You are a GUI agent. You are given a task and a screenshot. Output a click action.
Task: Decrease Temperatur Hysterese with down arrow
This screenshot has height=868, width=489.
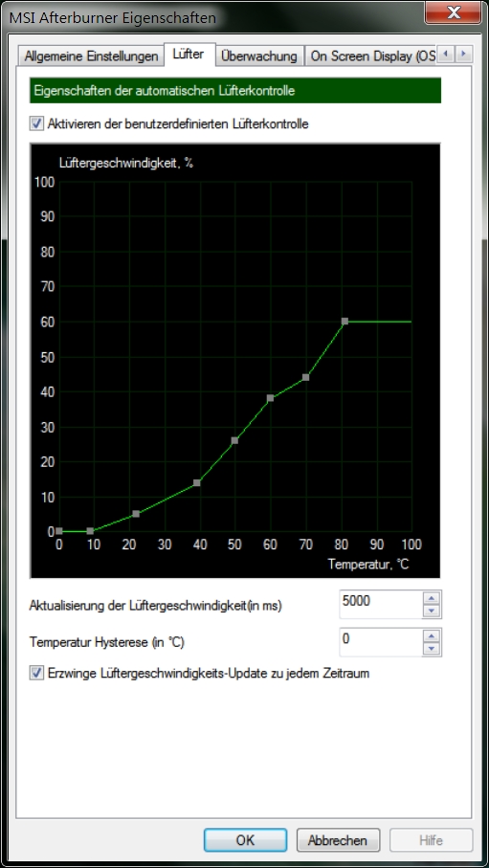pyautogui.click(x=433, y=649)
